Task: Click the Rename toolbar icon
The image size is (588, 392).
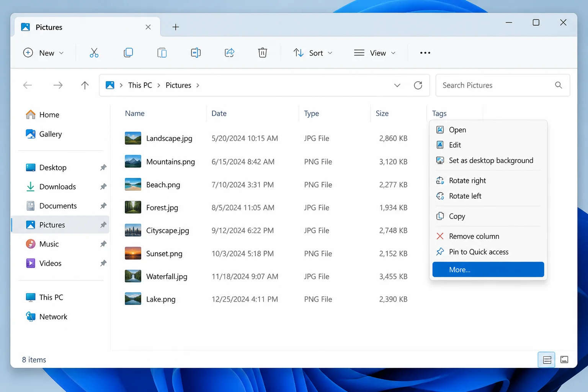Action: pos(196,53)
